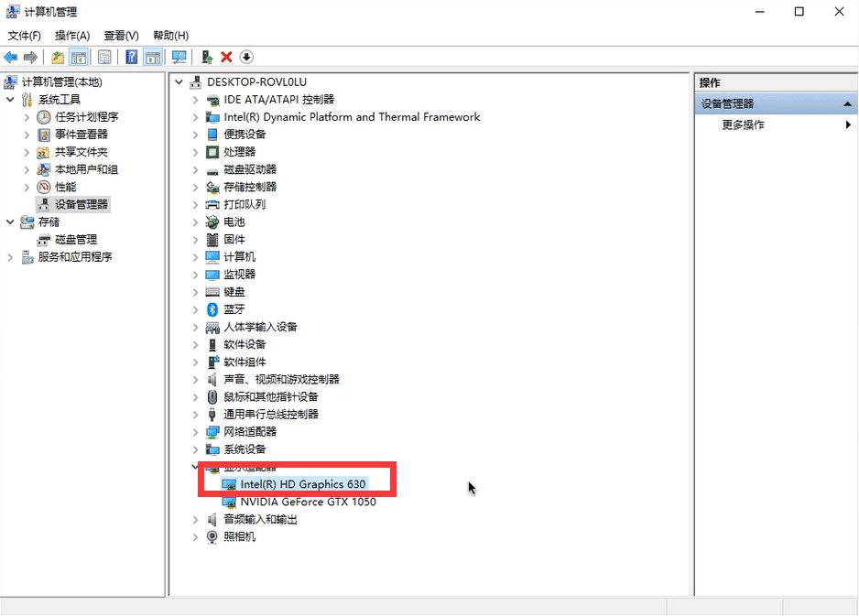Viewport: 859px width, 616px height.
Task: Open the 查看(V) menu
Action: pos(121,36)
